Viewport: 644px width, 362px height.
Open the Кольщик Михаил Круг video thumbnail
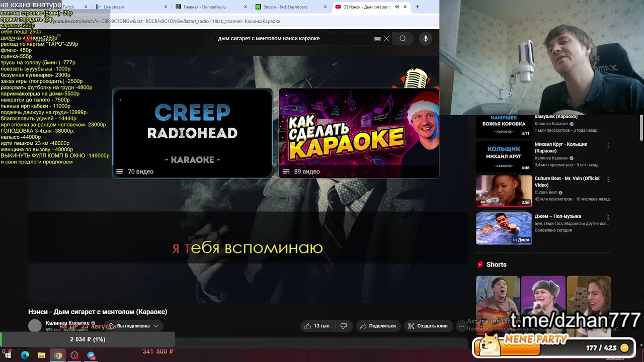click(x=504, y=156)
